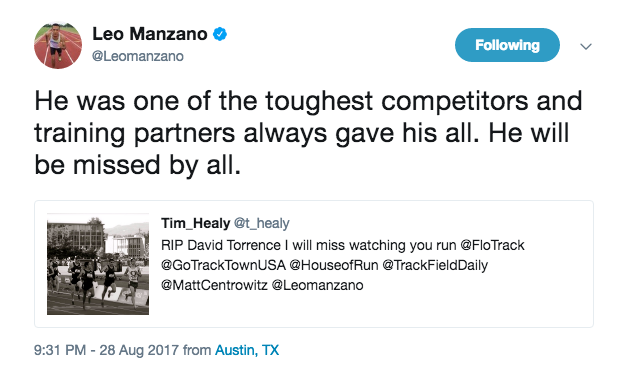This screenshot has width=620, height=372.
Task: Open the @HouseofRun mention
Action: (334, 265)
